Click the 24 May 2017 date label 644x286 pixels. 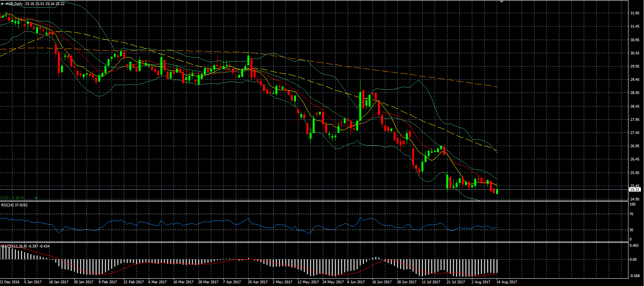(333, 282)
